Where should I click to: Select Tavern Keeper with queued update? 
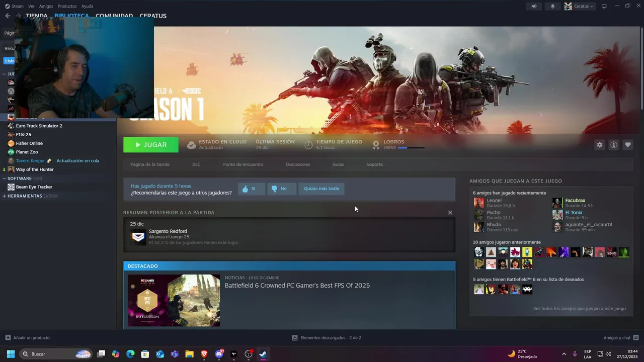click(x=58, y=161)
